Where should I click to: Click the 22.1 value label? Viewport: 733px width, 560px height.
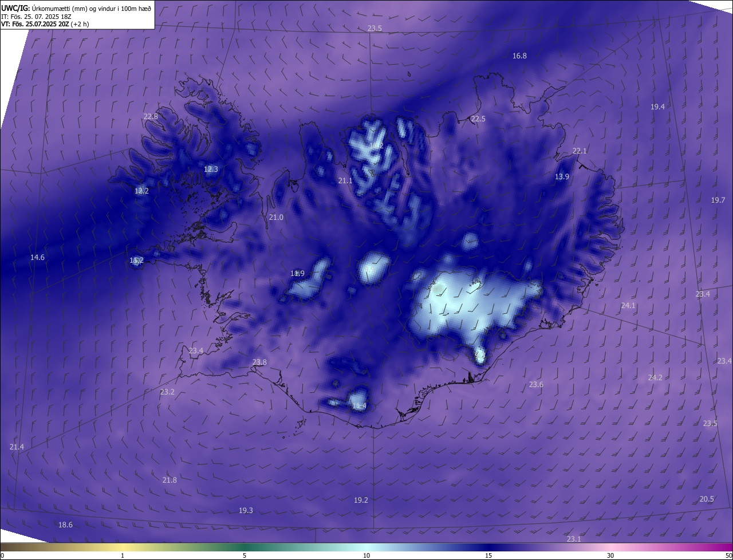580,151
